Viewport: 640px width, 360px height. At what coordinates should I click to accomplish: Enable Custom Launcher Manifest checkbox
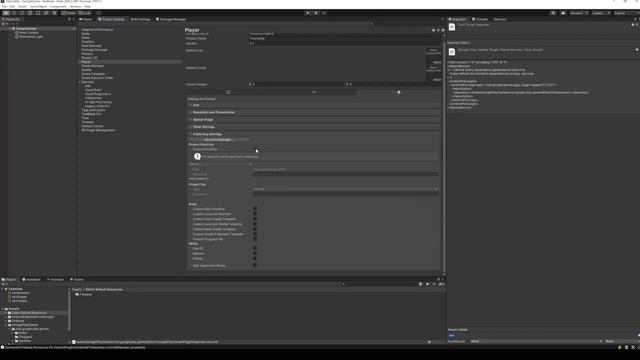pyautogui.click(x=255, y=214)
